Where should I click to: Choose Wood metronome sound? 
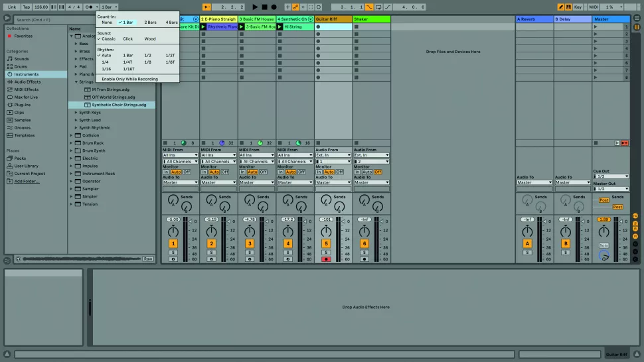pos(150,39)
